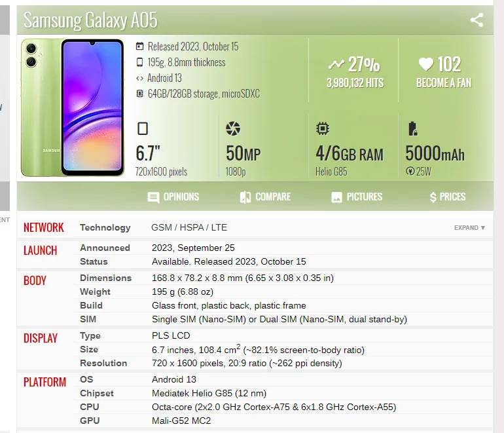Click the charging icon beside 25W

(410, 171)
